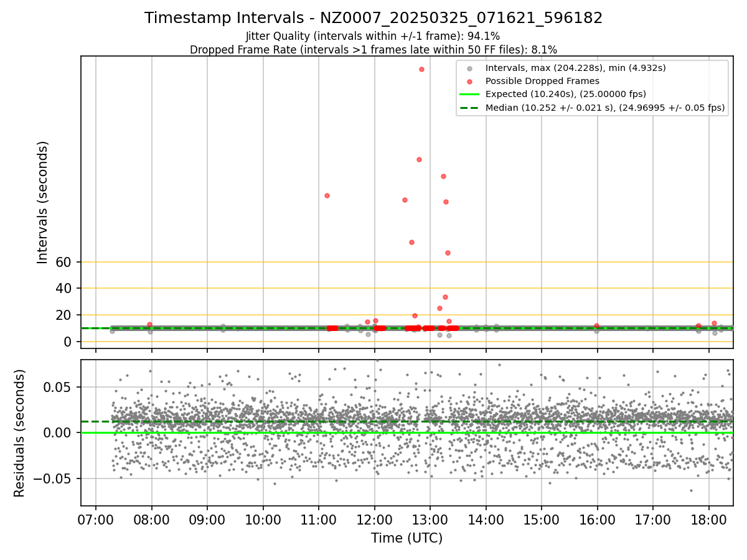The height and width of the screenshot is (560, 747).
Task: Click the 'Residuals (seconds)' y-axis label
Action: click(x=19, y=433)
